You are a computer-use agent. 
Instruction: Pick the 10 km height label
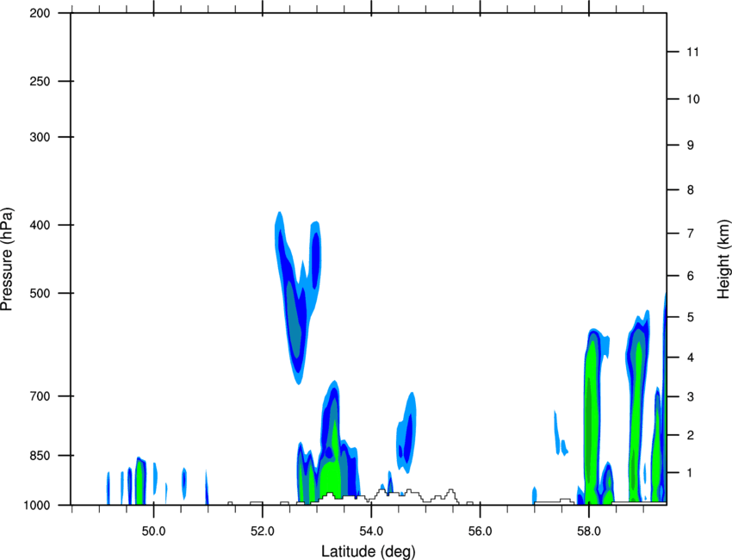pyautogui.click(x=692, y=99)
